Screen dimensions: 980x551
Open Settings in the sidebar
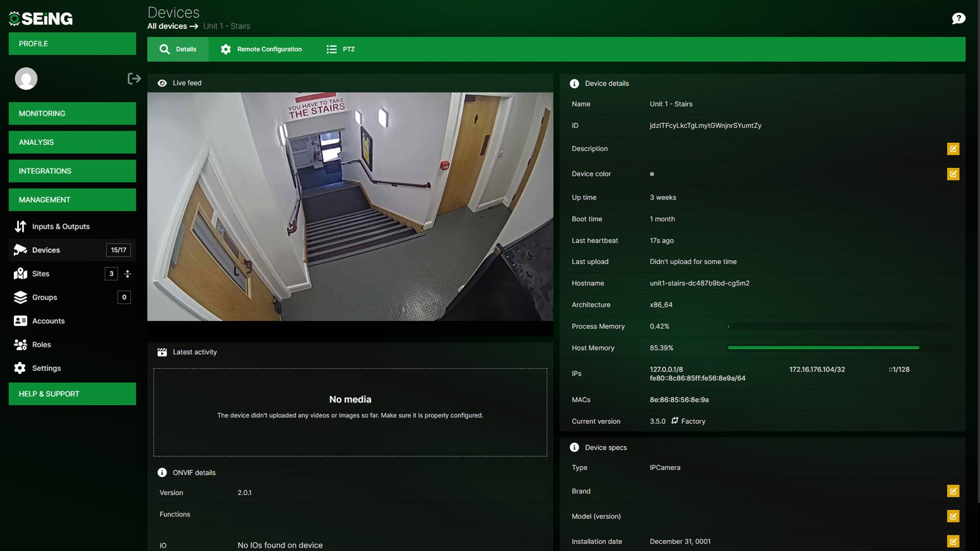[72, 369]
